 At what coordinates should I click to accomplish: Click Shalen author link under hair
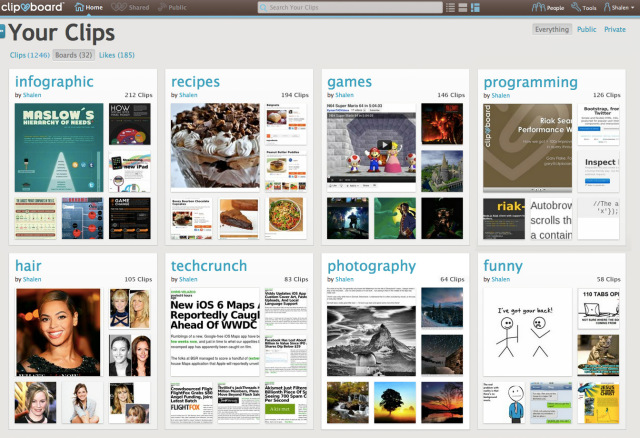tap(32, 279)
